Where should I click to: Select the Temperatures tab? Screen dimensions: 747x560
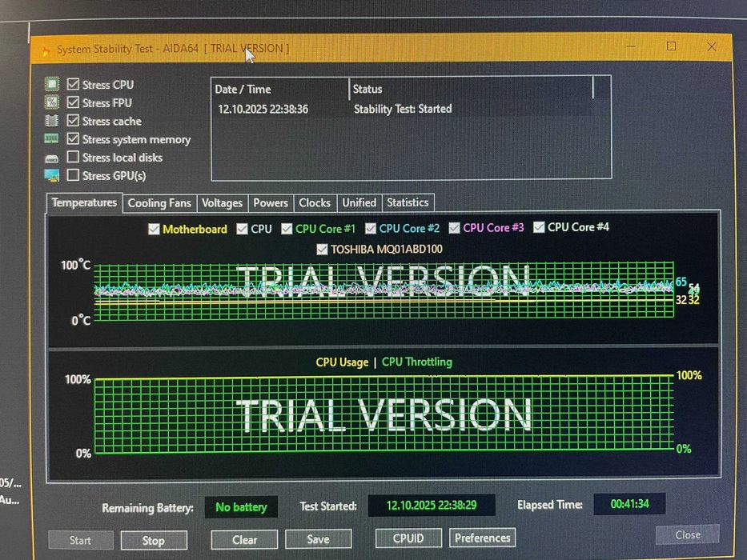84,203
